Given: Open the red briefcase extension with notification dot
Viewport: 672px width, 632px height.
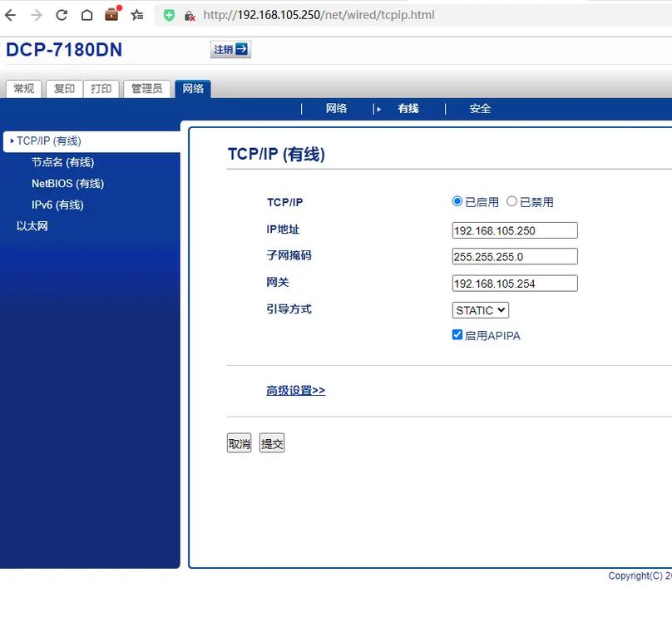Looking at the screenshot, I should coord(111,14).
